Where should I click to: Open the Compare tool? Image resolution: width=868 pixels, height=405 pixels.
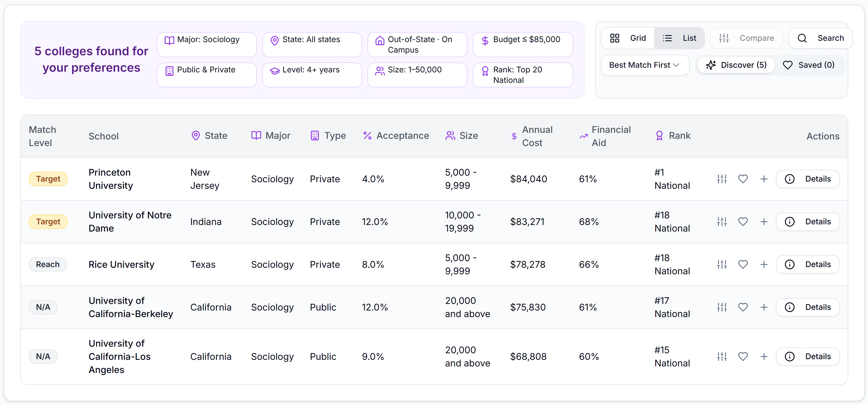coord(746,38)
